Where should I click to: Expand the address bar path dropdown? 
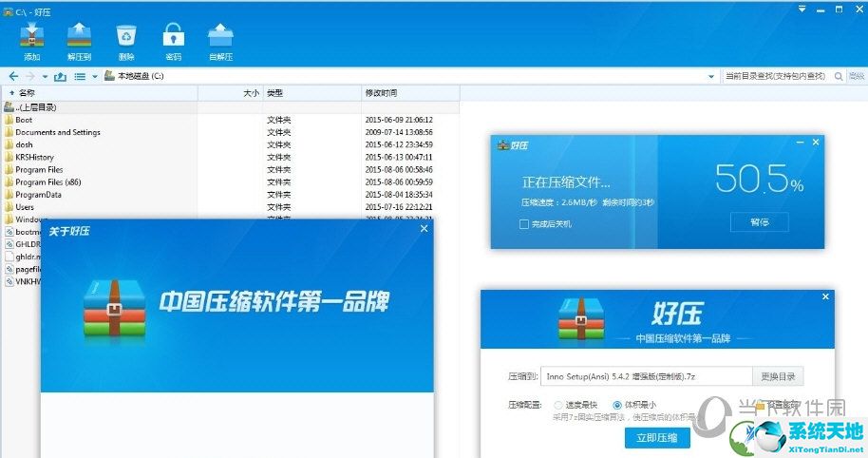[x=711, y=76]
